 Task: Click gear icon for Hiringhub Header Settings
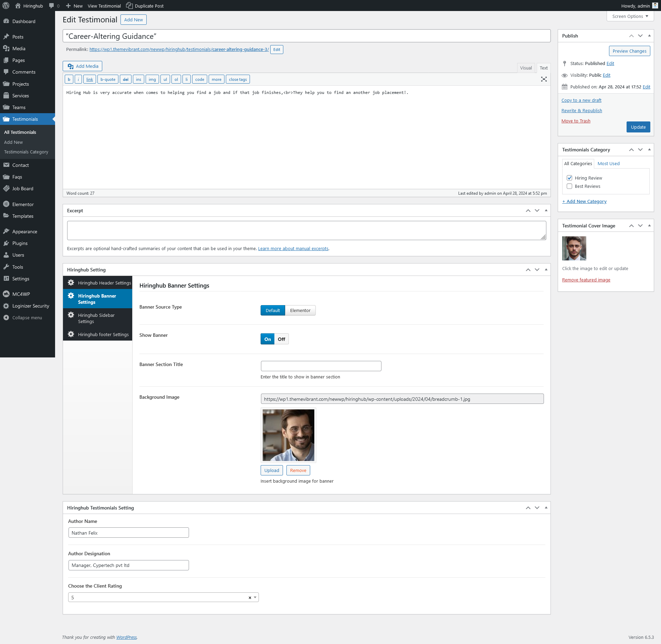pos(71,282)
